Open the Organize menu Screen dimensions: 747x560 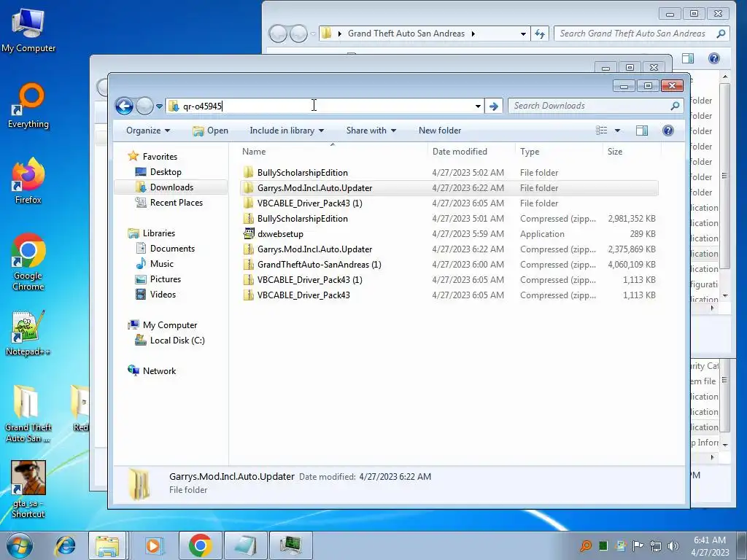point(148,131)
